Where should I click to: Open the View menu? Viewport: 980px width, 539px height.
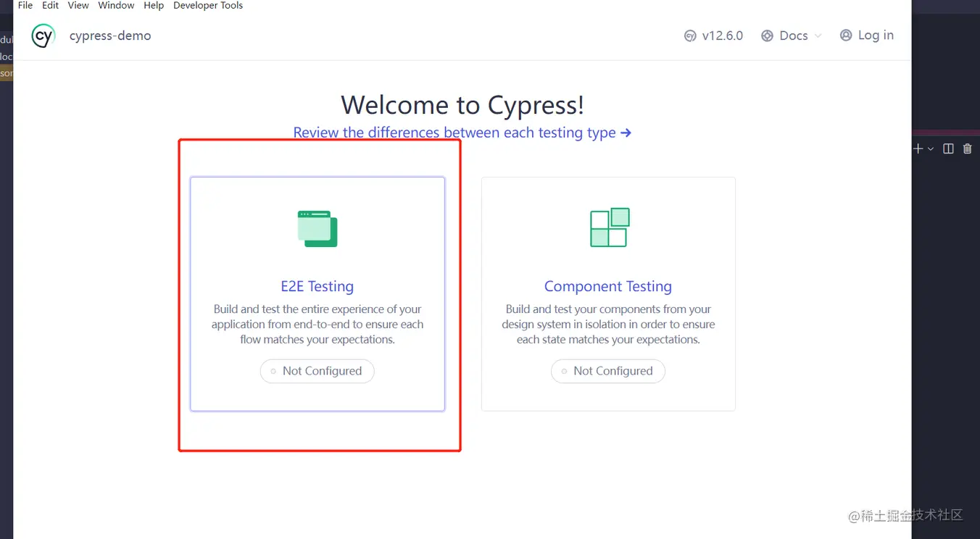(x=78, y=5)
